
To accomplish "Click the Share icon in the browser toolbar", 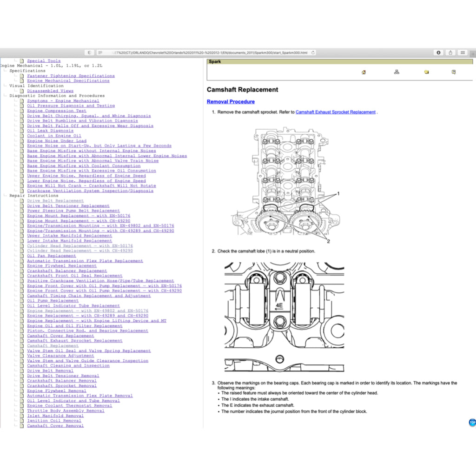I will coord(450,53).
